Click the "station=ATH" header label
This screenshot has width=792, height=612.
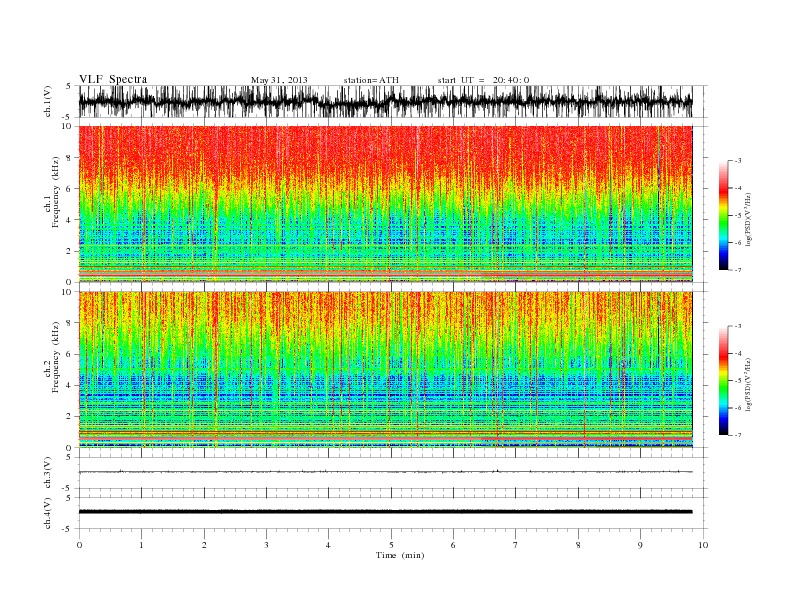pyautogui.click(x=371, y=80)
